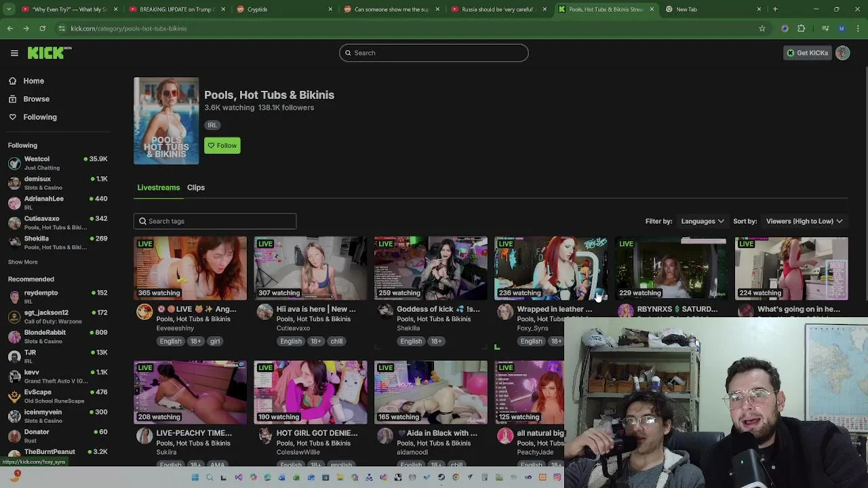
Task: Select the Livestreams tab
Action: tap(159, 188)
